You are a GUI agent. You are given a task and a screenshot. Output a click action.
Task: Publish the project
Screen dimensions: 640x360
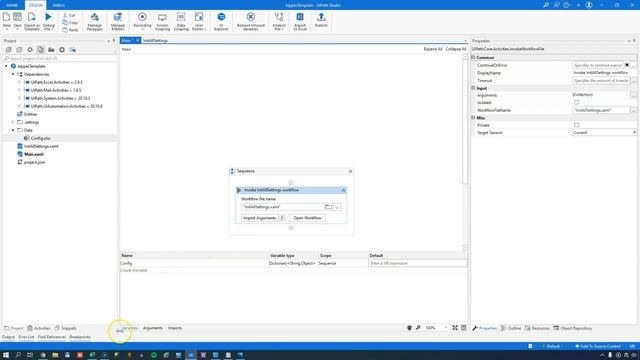pyautogui.click(x=321, y=20)
